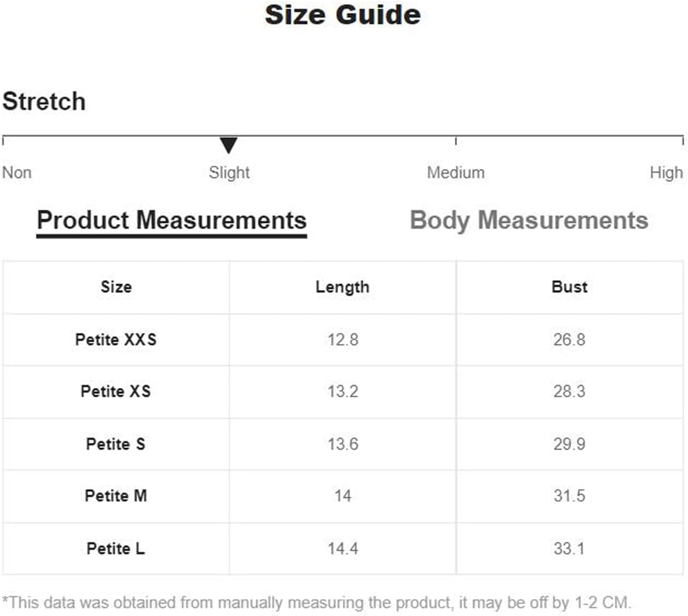This screenshot has width=688, height=616.
Task: Click the Petite M size row
Action: pyautogui.click(x=343, y=496)
